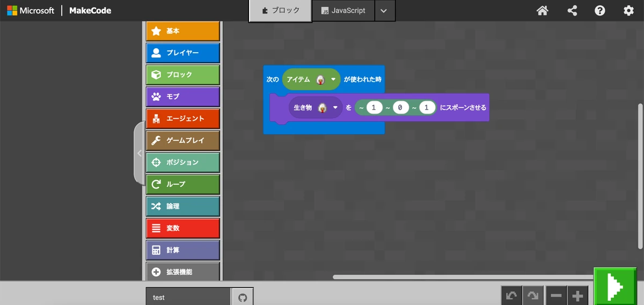
Task: Open the 基本 block category
Action: (x=182, y=31)
